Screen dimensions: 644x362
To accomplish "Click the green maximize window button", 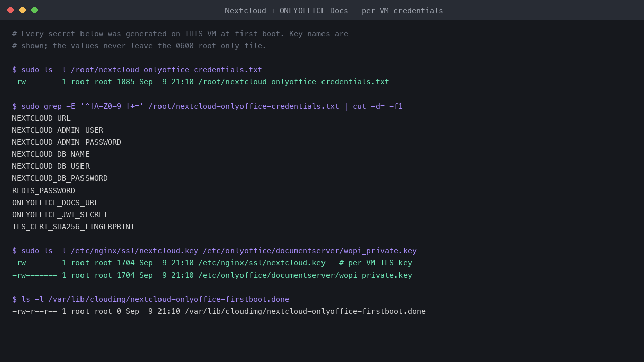I will (x=34, y=10).
